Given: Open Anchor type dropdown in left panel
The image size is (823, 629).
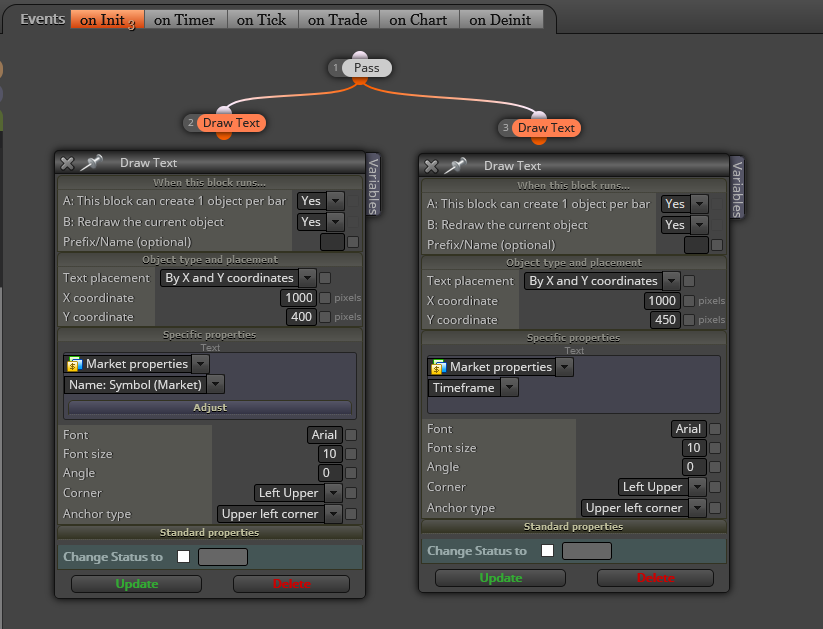Looking at the screenshot, I should (x=333, y=514).
